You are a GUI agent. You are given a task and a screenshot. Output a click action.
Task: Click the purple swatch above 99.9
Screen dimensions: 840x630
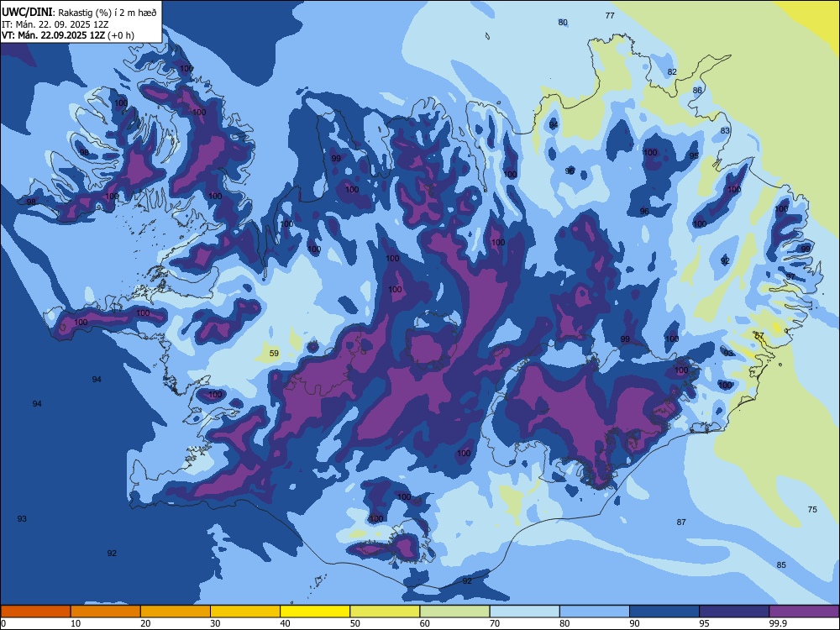pyautogui.click(x=804, y=612)
